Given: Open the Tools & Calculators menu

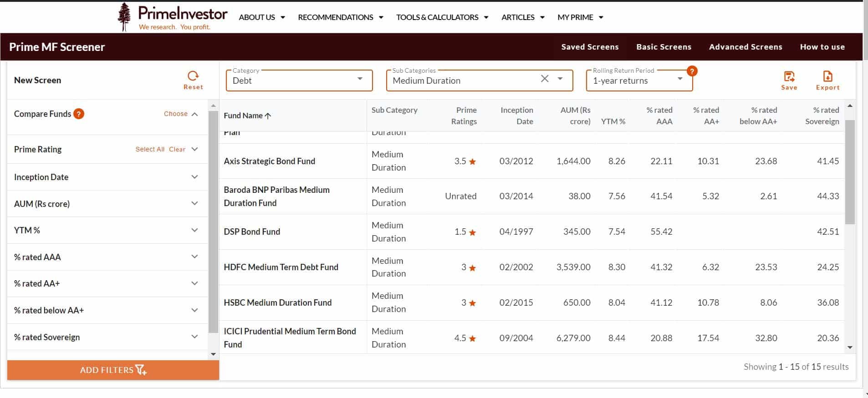Looking at the screenshot, I should (442, 17).
